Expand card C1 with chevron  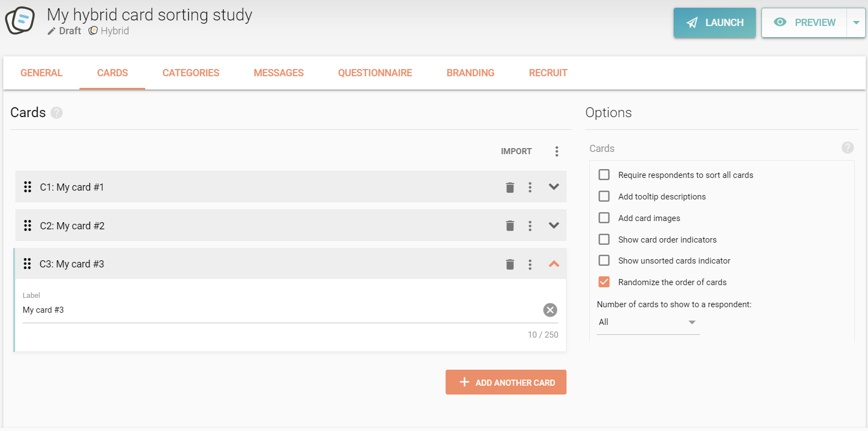[554, 187]
